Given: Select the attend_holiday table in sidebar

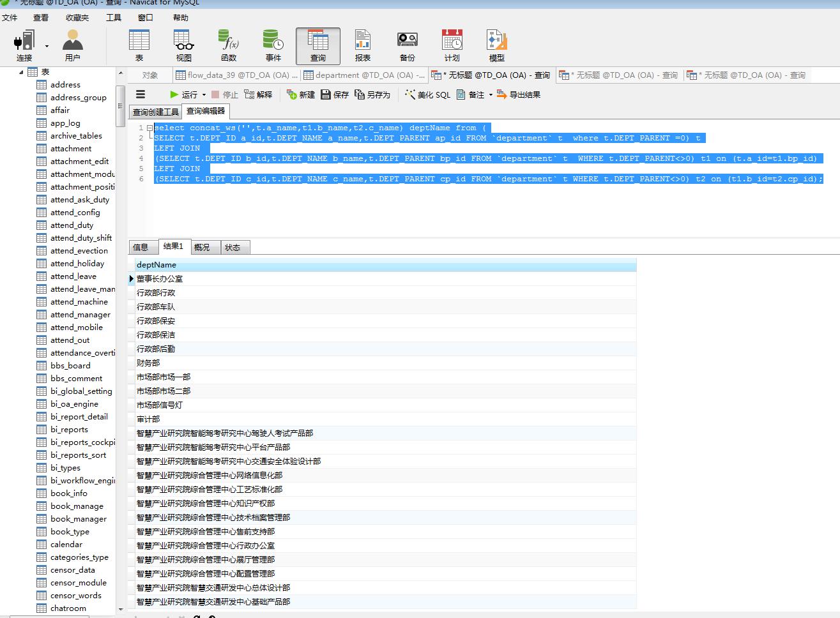Looking at the screenshot, I should pyautogui.click(x=77, y=263).
